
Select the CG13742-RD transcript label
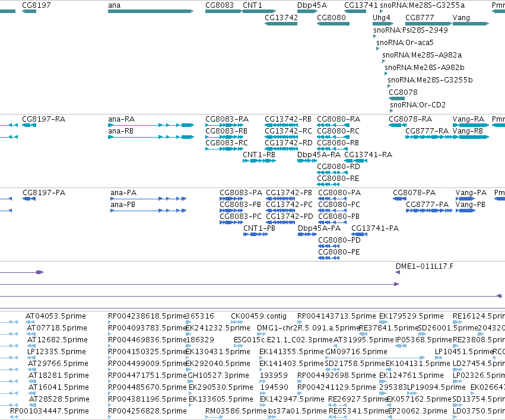coord(288,143)
